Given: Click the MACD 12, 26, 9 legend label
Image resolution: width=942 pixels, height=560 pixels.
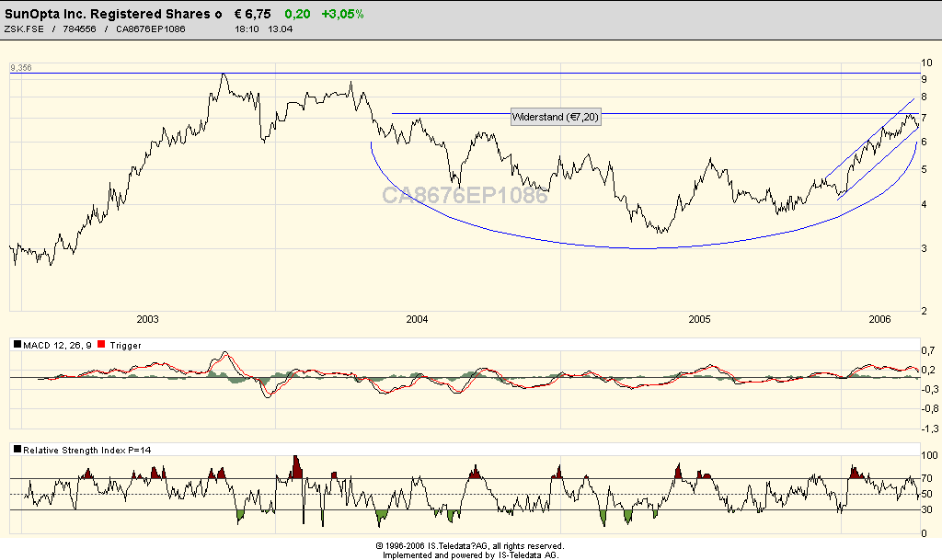Looking at the screenshot, I should pyautogui.click(x=58, y=345).
